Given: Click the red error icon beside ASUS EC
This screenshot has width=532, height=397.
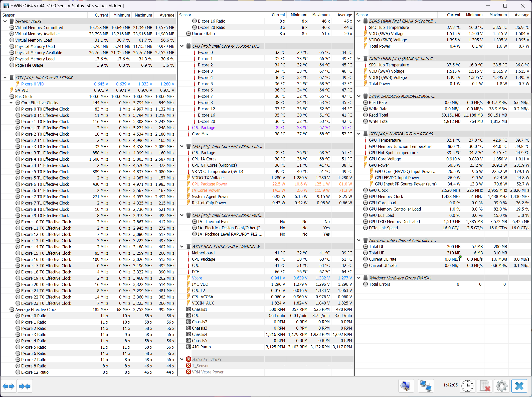Looking at the screenshot, I should [189, 359].
